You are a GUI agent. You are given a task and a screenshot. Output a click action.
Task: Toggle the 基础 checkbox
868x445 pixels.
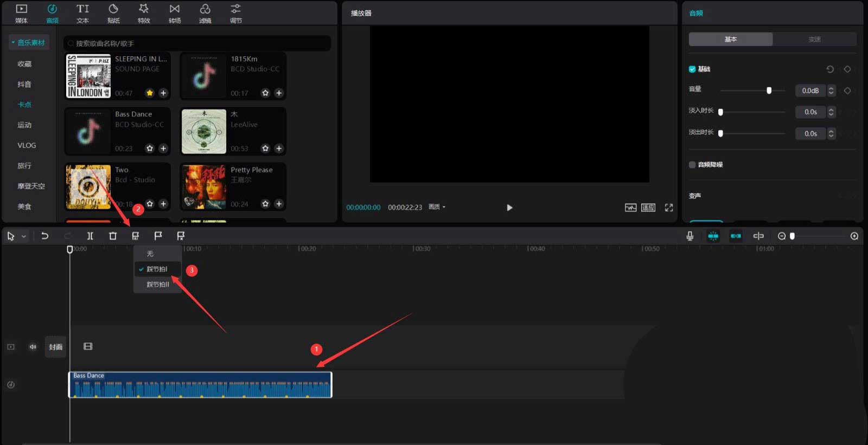pyautogui.click(x=692, y=69)
